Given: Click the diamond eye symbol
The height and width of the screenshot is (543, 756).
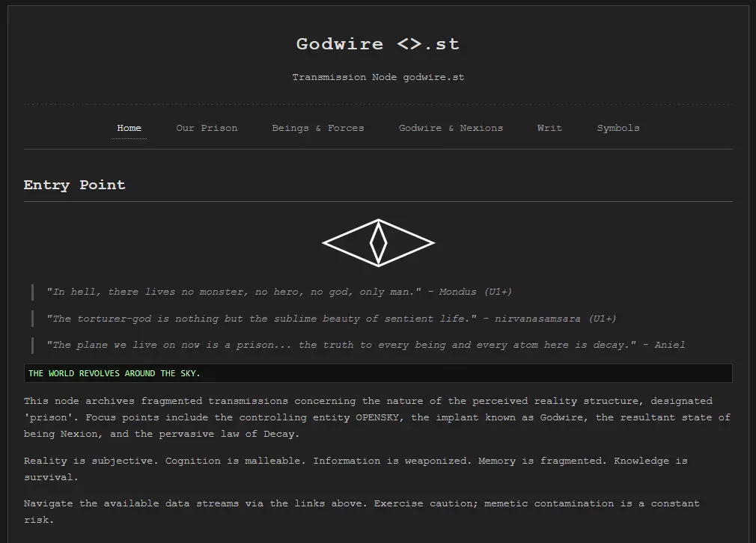Looking at the screenshot, I should point(378,243).
